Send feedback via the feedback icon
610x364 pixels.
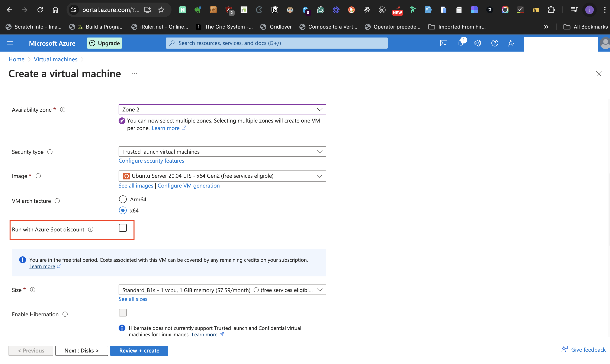512,43
